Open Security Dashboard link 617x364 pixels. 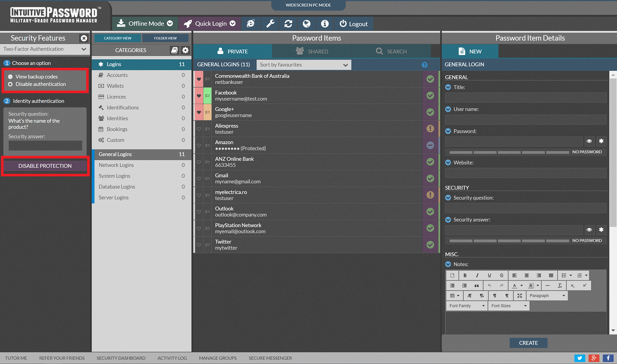pyautogui.click(x=121, y=358)
